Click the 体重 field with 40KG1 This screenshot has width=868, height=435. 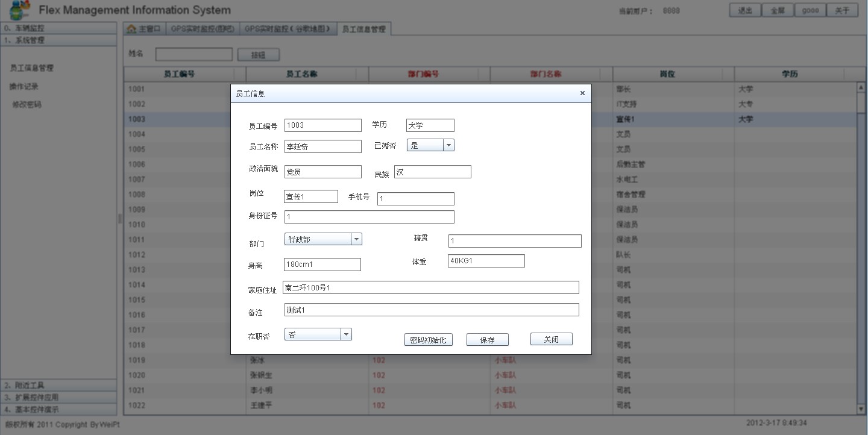point(486,261)
